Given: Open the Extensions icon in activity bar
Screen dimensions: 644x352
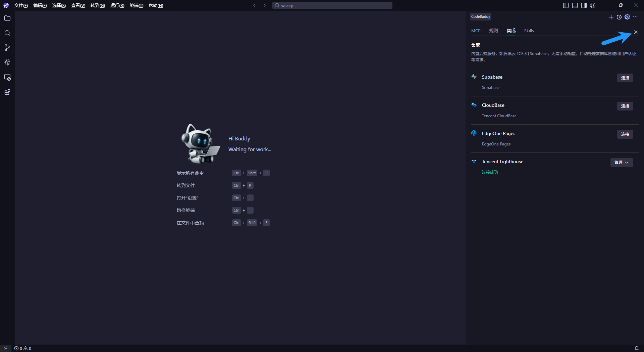Looking at the screenshot, I should coord(7,92).
